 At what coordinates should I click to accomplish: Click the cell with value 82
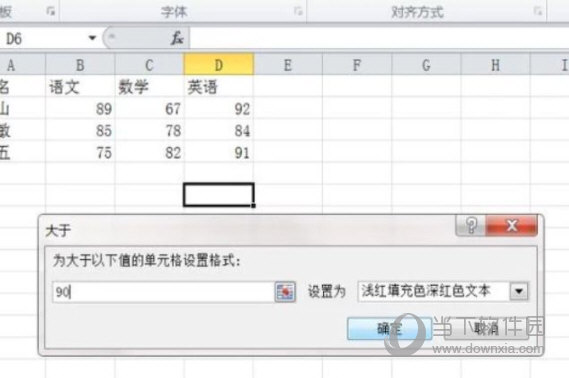point(149,152)
